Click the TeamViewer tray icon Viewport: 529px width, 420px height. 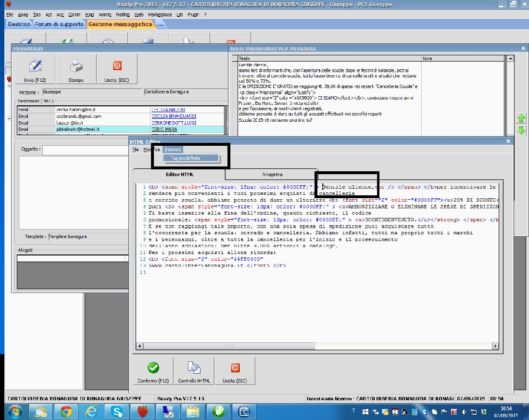coord(425,412)
